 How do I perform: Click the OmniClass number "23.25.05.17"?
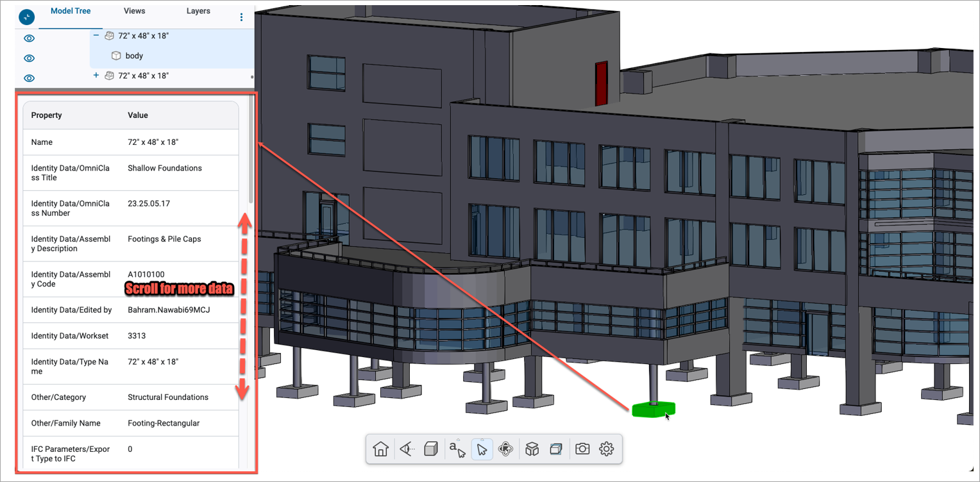coord(149,203)
